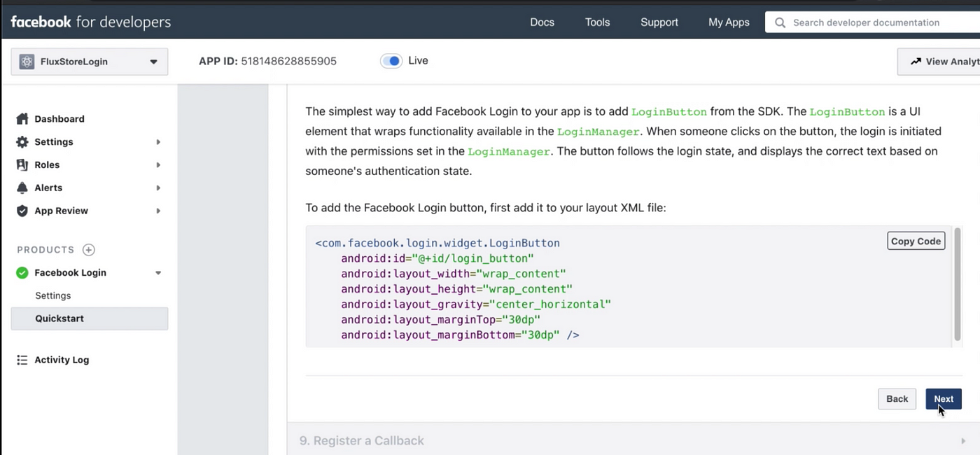Click the View Analytics button
980x455 pixels.
coord(939,62)
